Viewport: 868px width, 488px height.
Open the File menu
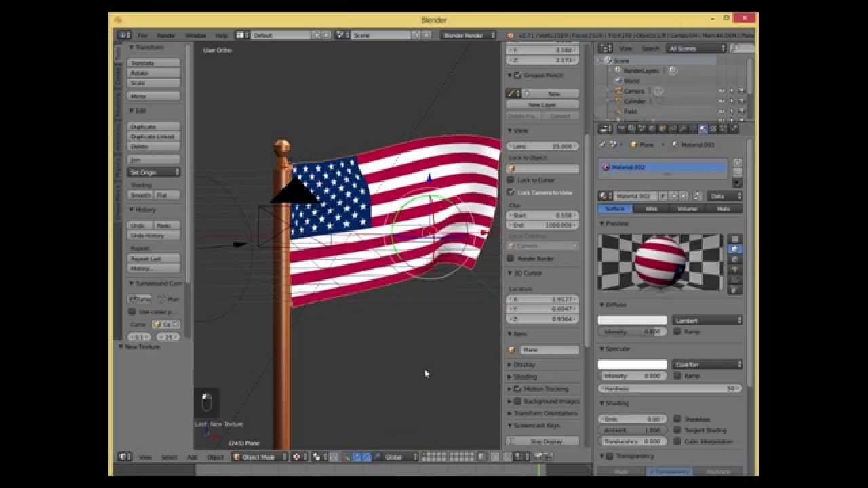pos(142,35)
